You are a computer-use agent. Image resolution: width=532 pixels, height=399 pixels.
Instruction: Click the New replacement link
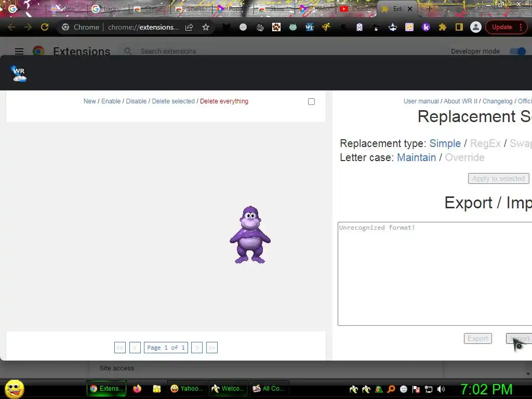click(89, 101)
